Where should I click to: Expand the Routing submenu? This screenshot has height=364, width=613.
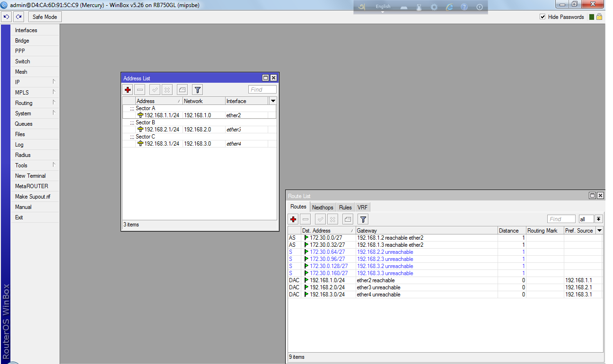pyautogui.click(x=35, y=103)
